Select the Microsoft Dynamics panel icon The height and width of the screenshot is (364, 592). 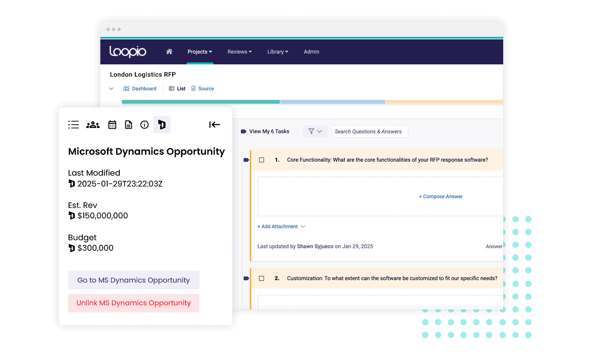[x=162, y=125]
